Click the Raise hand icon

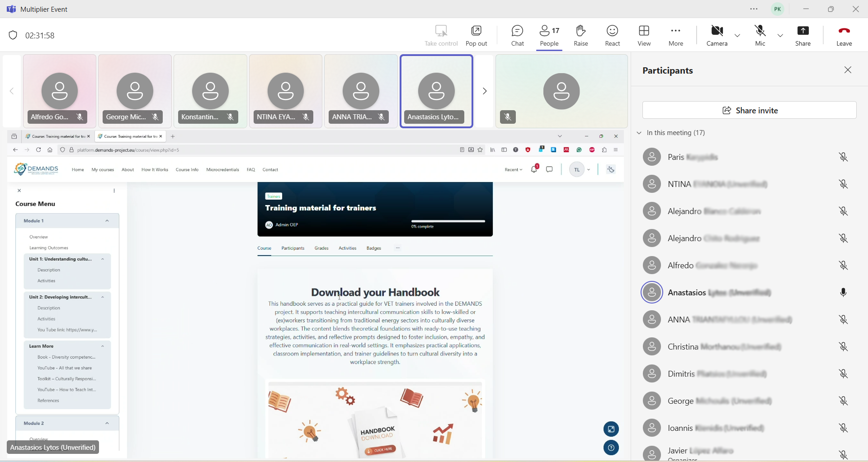(581, 36)
